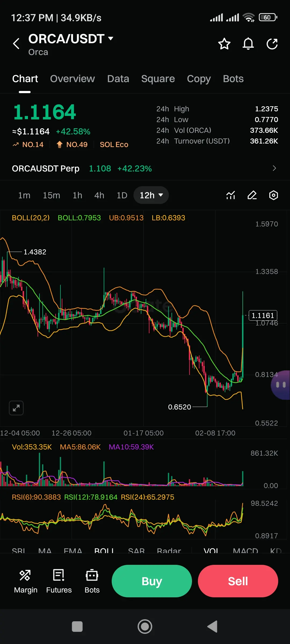Tap the share icon in header

pyautogui.click(x=272, y=44)
